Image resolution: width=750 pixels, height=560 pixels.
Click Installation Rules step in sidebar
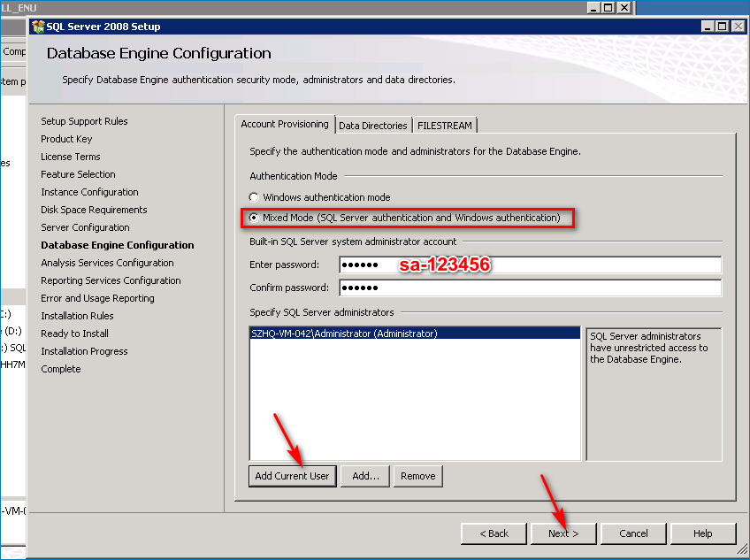click(x=77, y=316)
